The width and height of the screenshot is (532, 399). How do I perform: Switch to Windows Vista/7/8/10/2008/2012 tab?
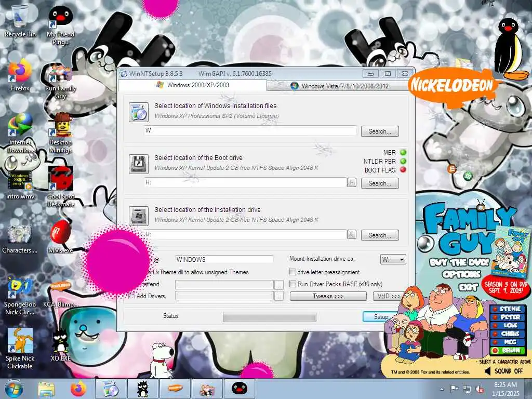tap(340, 86)
